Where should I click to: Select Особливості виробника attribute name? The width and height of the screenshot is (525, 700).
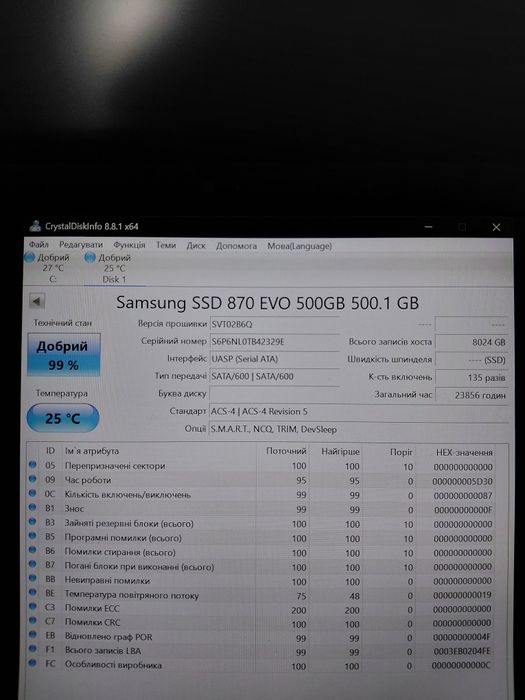pos(113,665)
